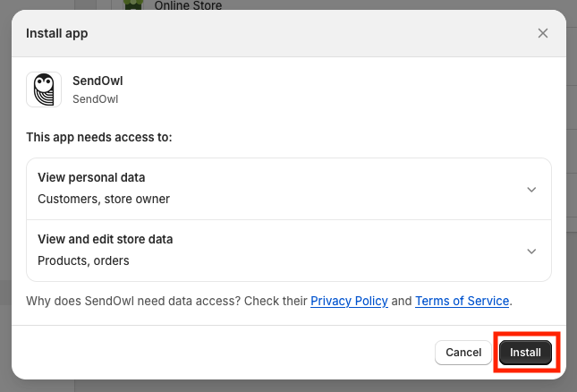Image resolution: width=577 pixels, height=392 pixels.
Task: Click the Products, orders description
Action: 83,260
